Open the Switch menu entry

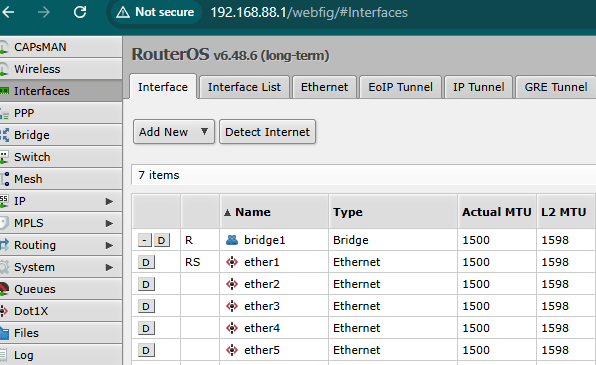point(61,157)
